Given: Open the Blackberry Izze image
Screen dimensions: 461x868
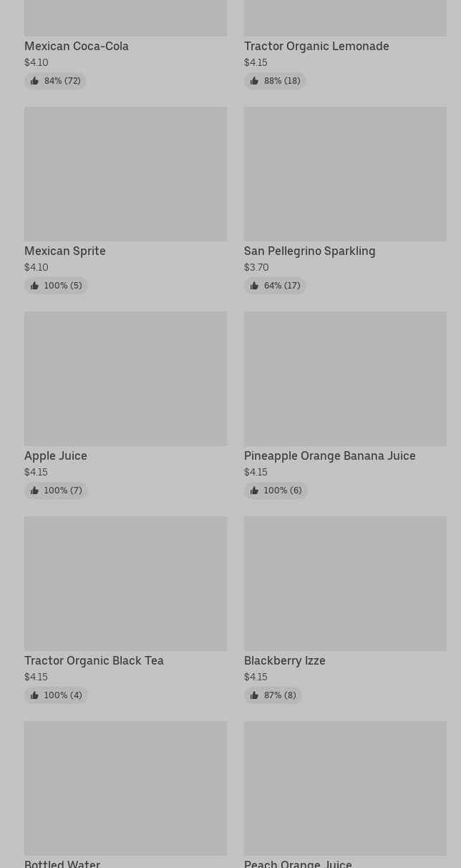Looking at the screenshot, I should point(345,584).
